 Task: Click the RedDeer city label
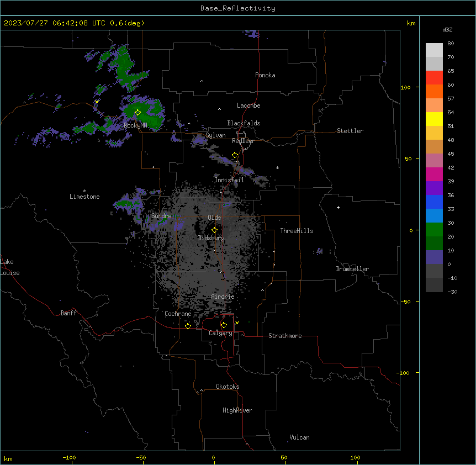tap(243, 141)
